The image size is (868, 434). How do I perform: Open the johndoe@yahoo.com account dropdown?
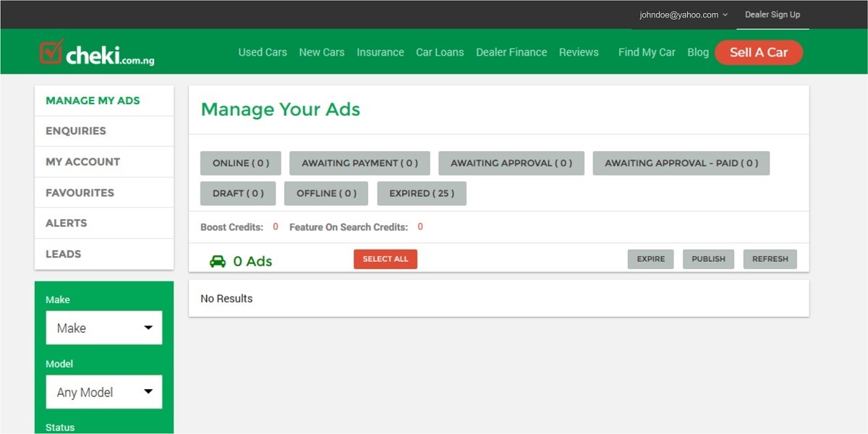point(683,14)
